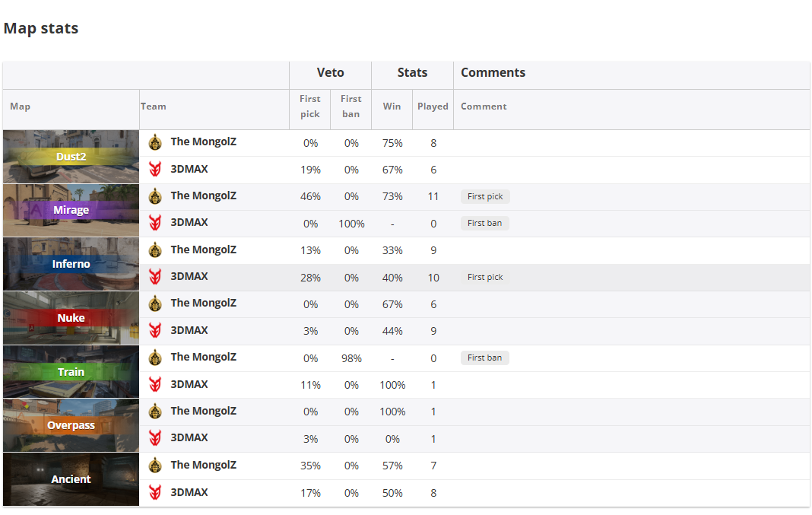Image resolution: width=812 pixels, height=515 pixels.
Task: Click The MongolZ logo in Mirage row
Action: 155,196
